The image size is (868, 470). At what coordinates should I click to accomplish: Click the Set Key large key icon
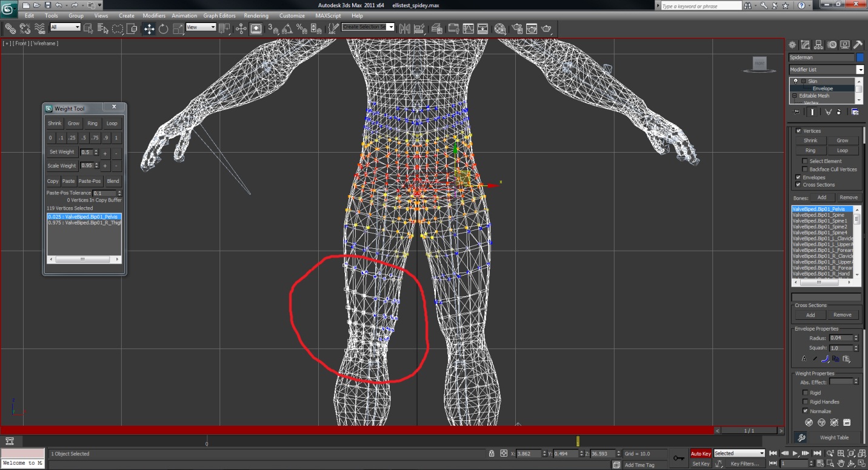tap(679, 457)
